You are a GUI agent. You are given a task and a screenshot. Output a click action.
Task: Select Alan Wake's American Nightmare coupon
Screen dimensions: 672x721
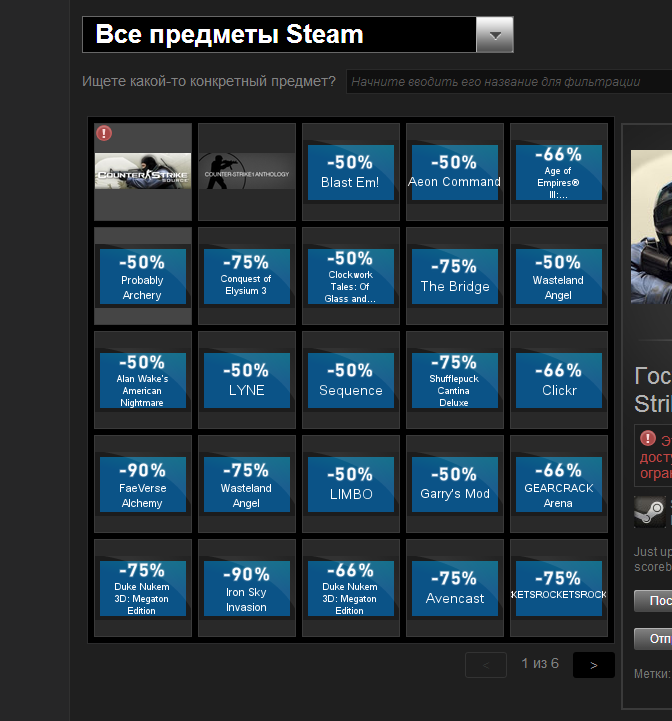143,380
